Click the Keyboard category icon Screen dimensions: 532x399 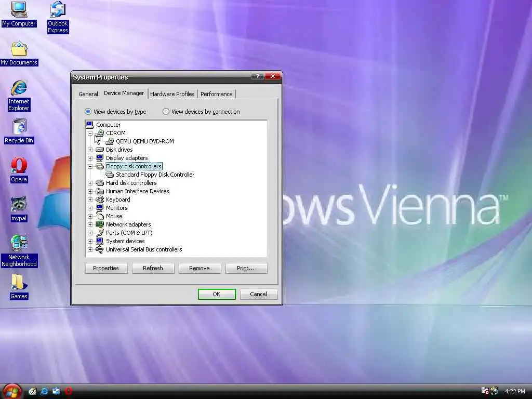tap(99, 199)
